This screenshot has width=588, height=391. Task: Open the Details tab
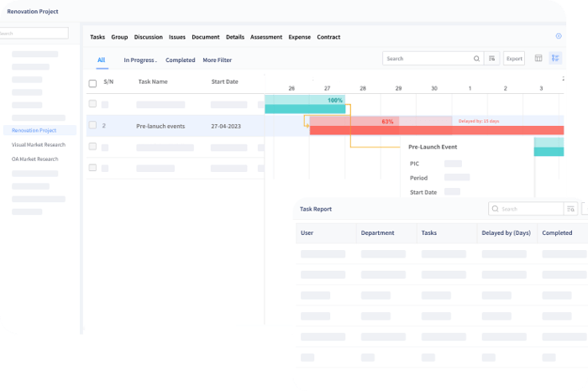click(x=235, y=37)
